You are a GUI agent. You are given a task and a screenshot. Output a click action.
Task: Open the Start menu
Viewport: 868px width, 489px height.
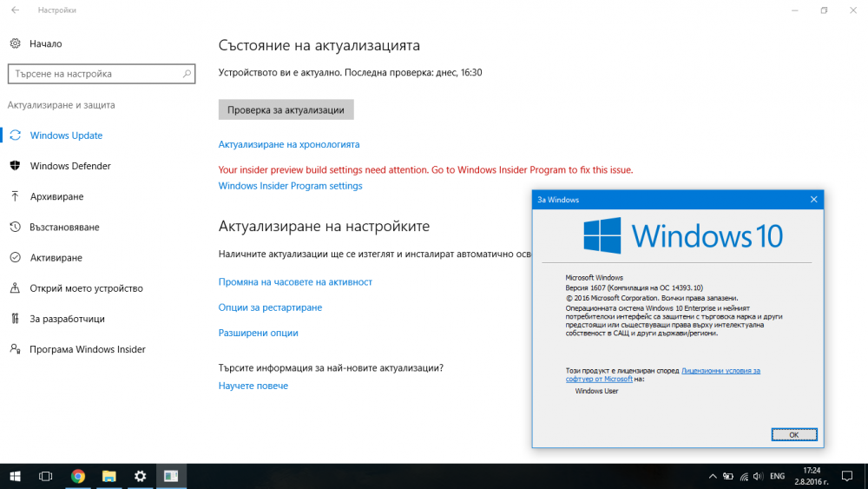pyautogui.click(x=15, y=476)
